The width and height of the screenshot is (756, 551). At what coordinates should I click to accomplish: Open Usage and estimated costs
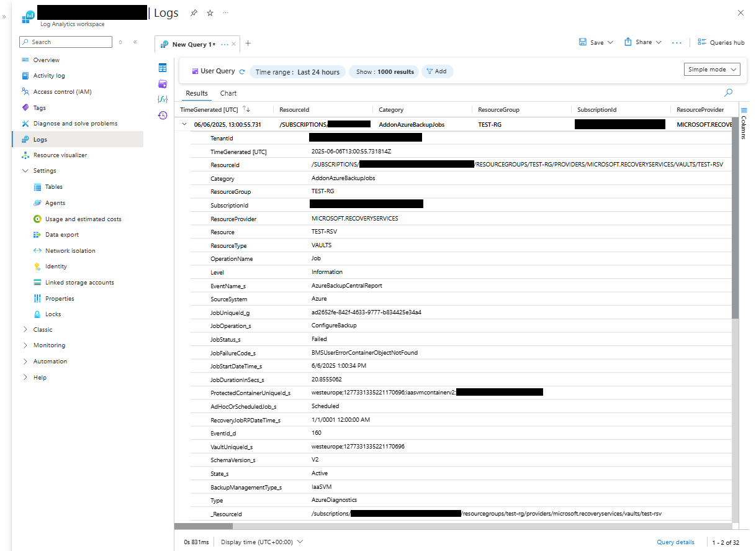[x=83, y=219]
